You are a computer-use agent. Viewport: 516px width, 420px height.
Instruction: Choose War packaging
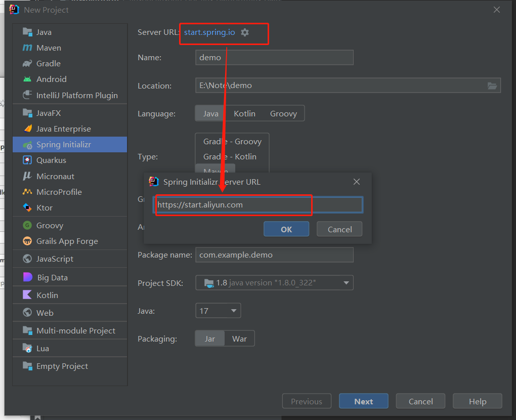click(x=239, y=339)
